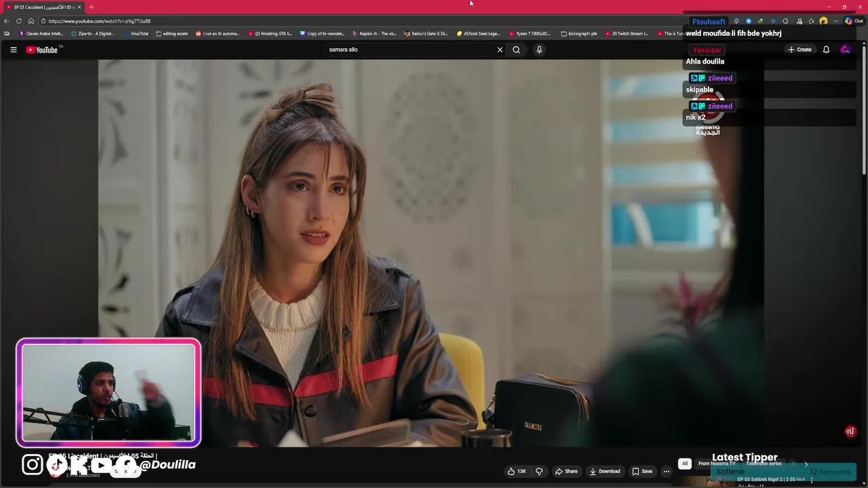Open the Copy of hr-newslet... bookmark
The height and width of the screenshot is (488, 868).
[322, 33]
